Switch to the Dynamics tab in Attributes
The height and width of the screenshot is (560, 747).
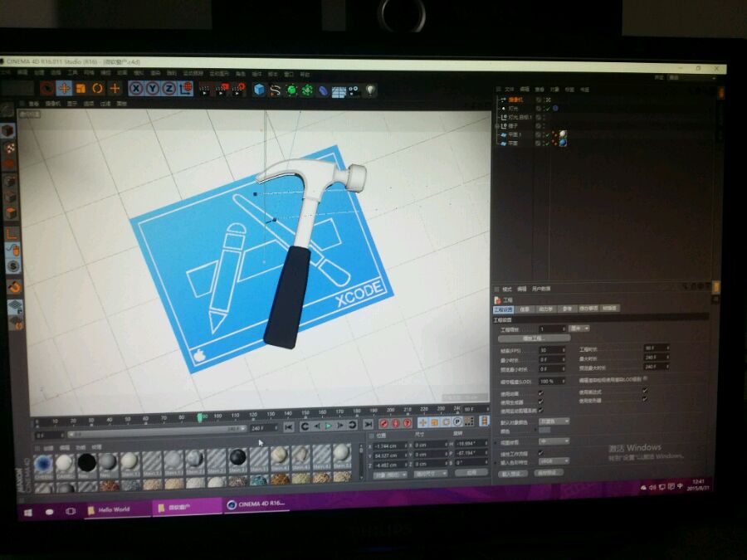(545, 309)
